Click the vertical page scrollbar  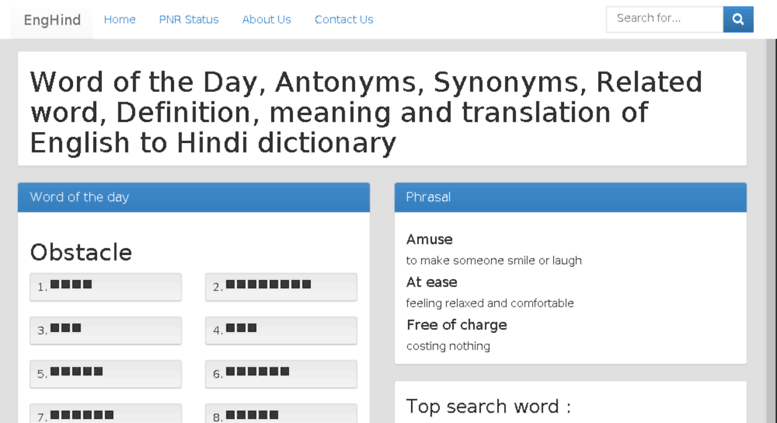pos(771,231)
